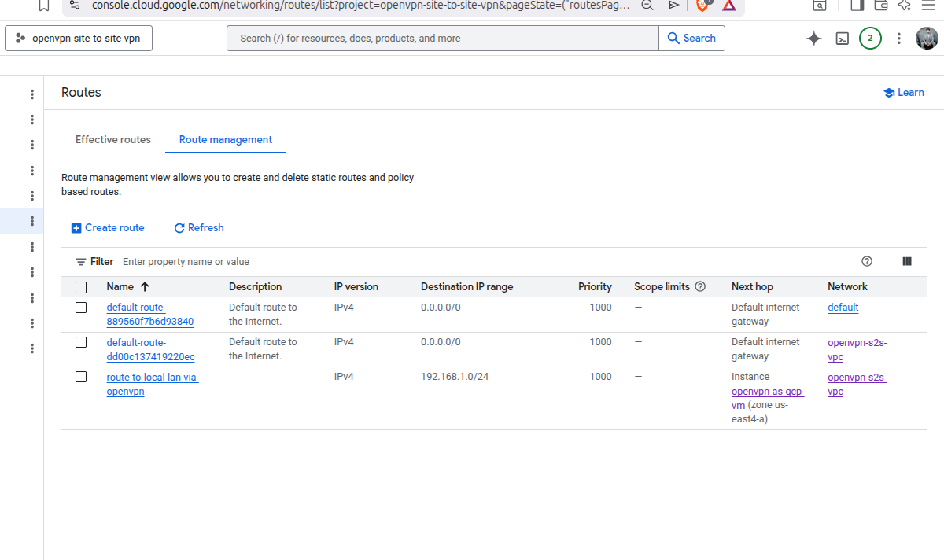Open the default network link

[x=843, y=308]
